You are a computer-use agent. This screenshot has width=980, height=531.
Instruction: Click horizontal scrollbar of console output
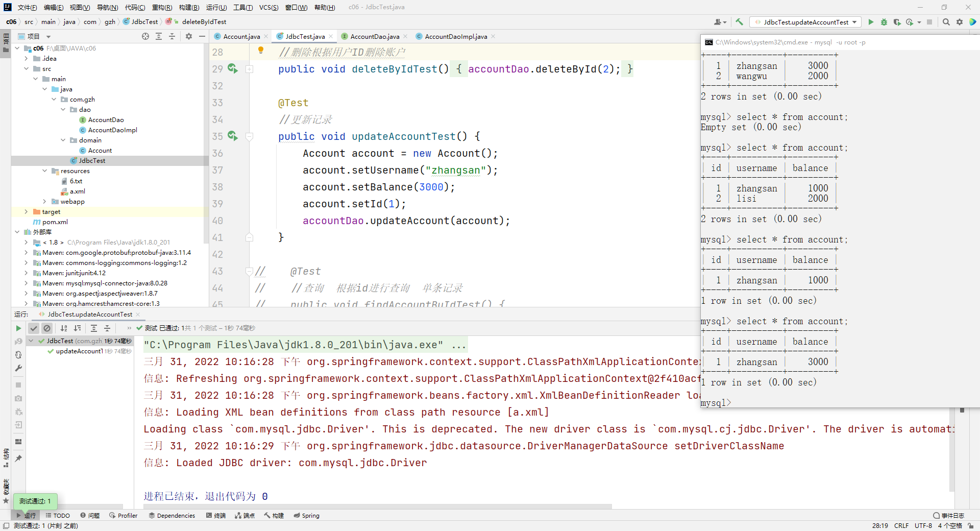pos(378,506)
